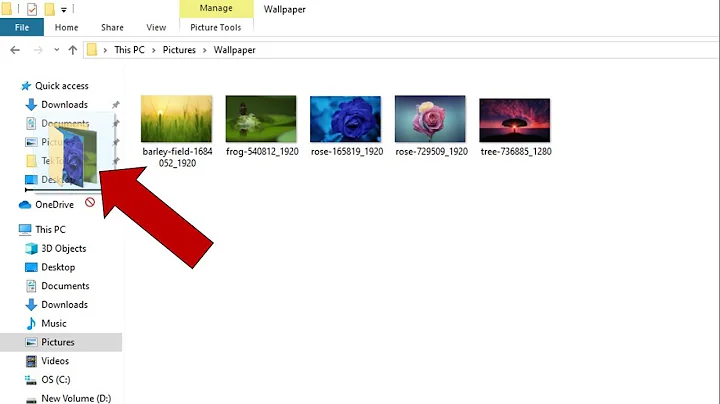720x404 pixels.
Task: Click the OS (C:) drive icon
Action: pyautogui.click(x=31, y=380)
